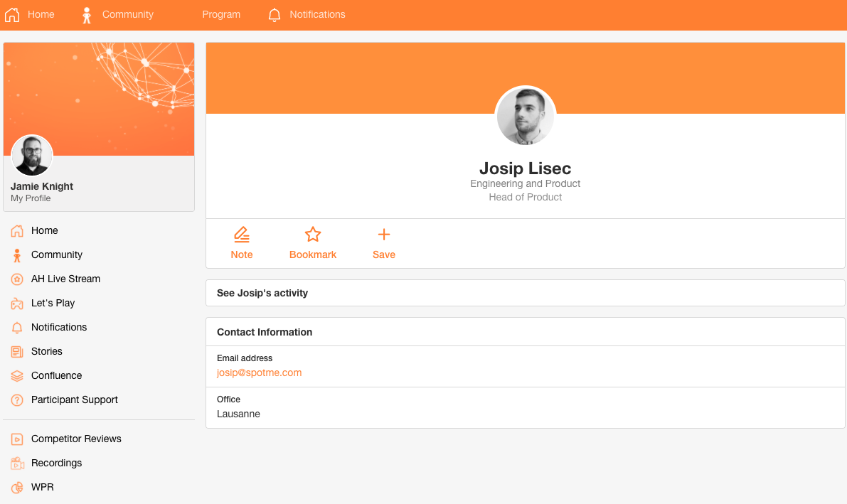847x504 pixels.
Task: Save Josip's contact with the plus icon
Action: coord(384,233)
